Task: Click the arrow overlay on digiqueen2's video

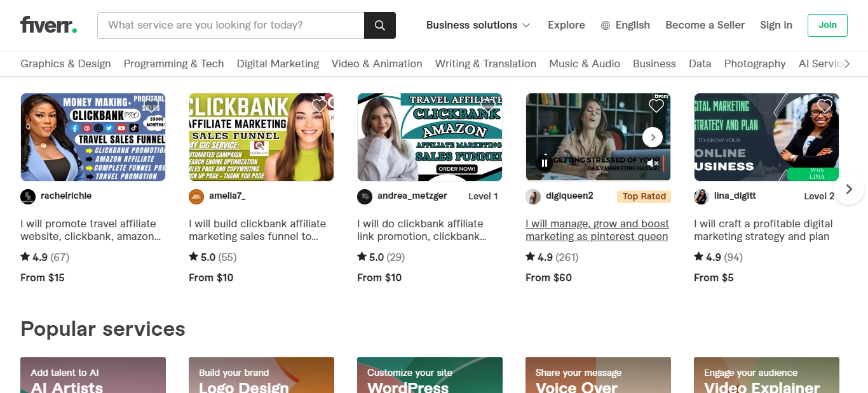Action: (652, 137)
